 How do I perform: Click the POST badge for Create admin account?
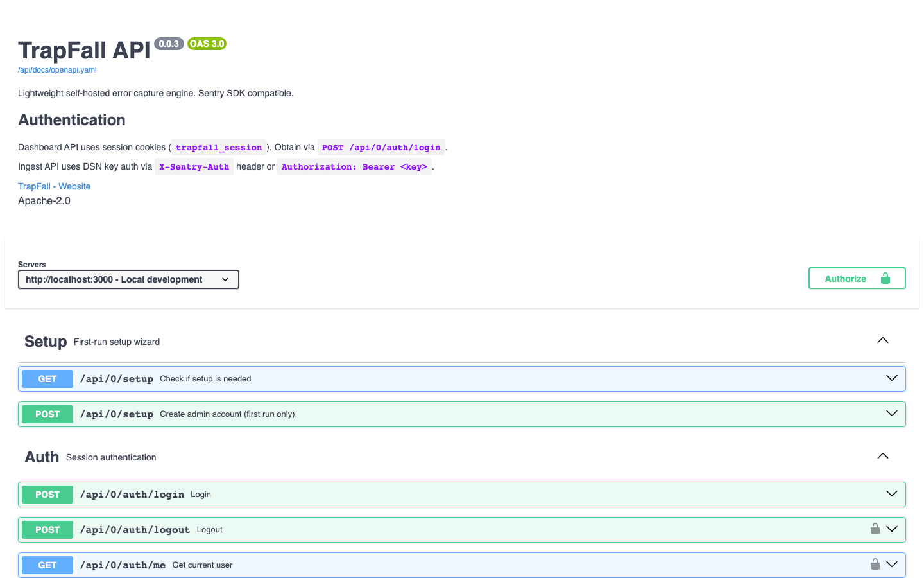click(47, 414)
